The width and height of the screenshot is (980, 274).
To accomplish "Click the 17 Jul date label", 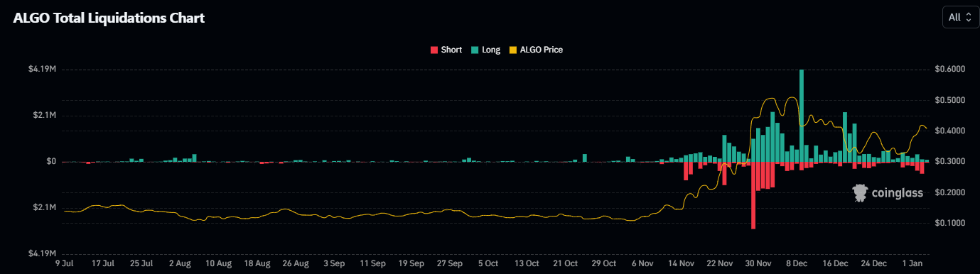I will tap(103, 263).
